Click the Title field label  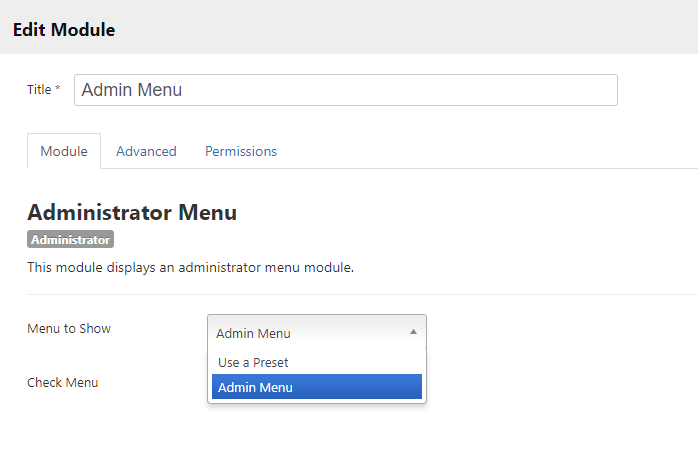coord(39,90)
